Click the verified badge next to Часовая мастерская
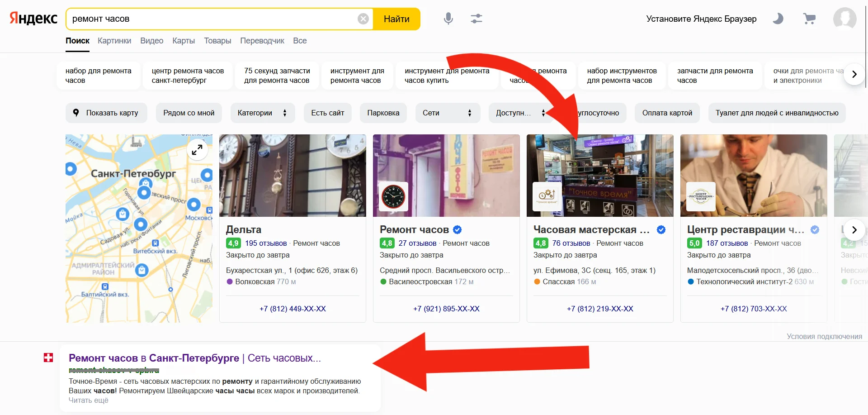This screenshot has height=415, width=868. [661, 230]
